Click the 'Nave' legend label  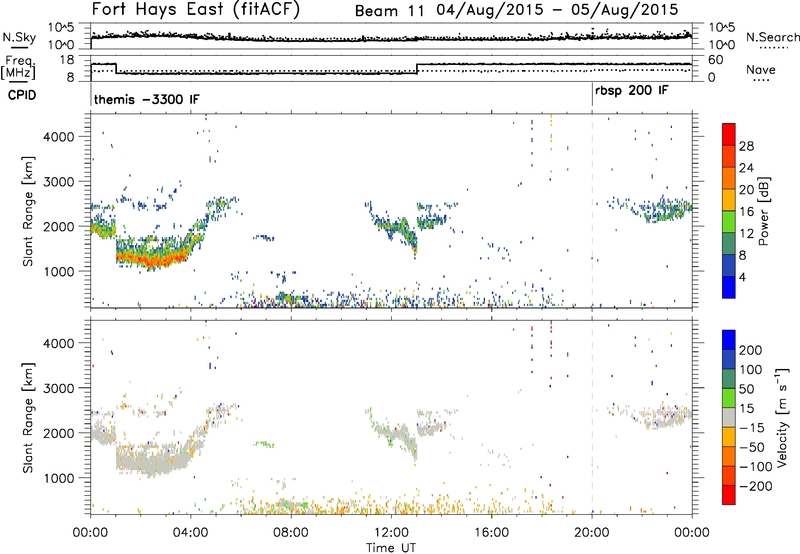tap(761, 69)
